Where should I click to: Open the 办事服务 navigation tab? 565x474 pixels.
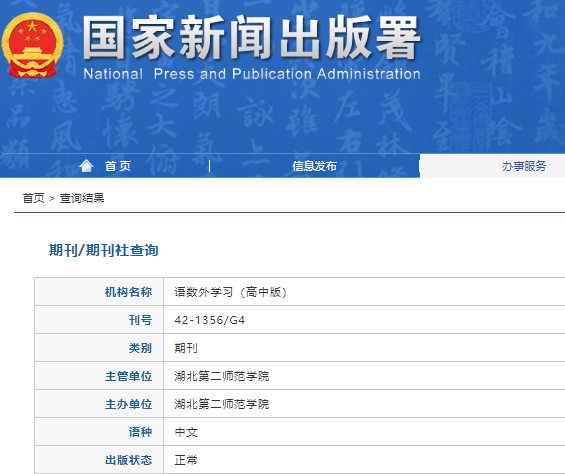coord(524,166)
